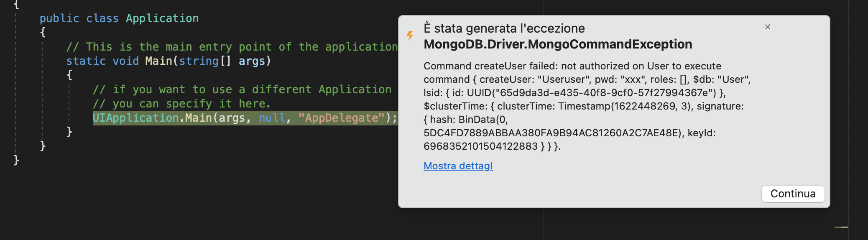Click the opening brace under class Application
This screenshot has width=868, height=240.
[43, 32]
